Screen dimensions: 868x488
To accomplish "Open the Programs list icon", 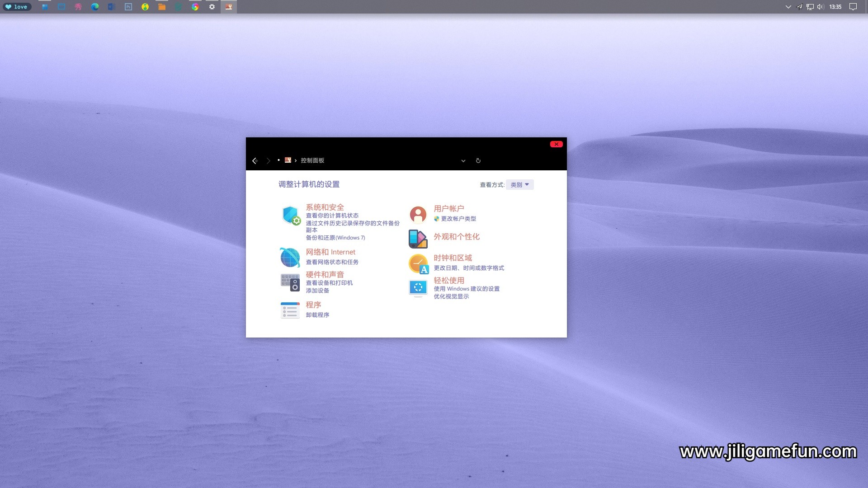I will 290,310.
